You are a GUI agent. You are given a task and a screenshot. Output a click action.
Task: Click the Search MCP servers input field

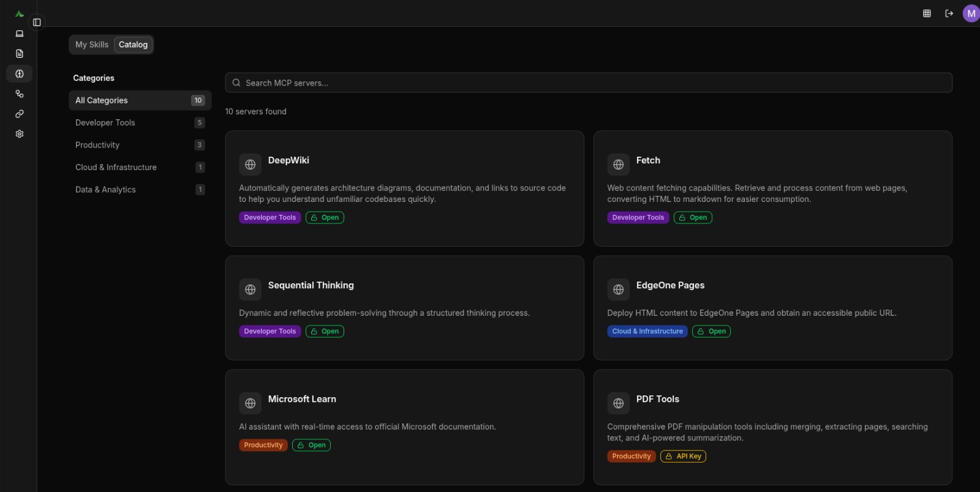pyautogui.click(x=588, y=83)
